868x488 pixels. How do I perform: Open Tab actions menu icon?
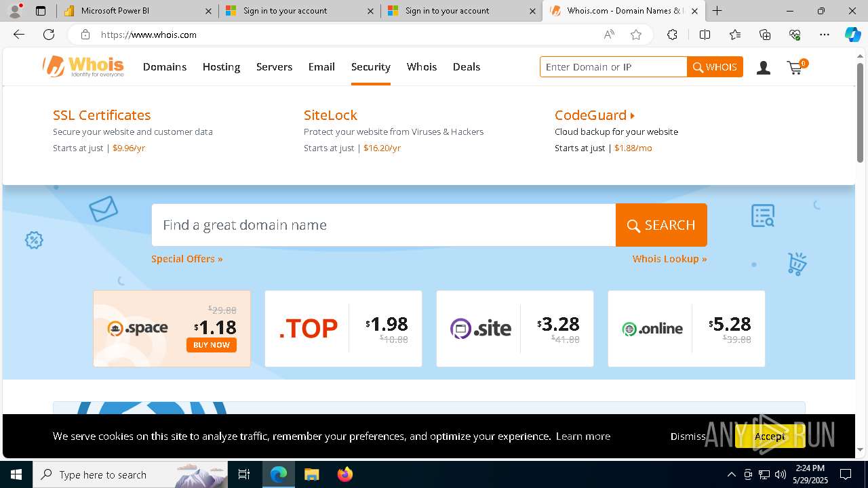point(41,11)
